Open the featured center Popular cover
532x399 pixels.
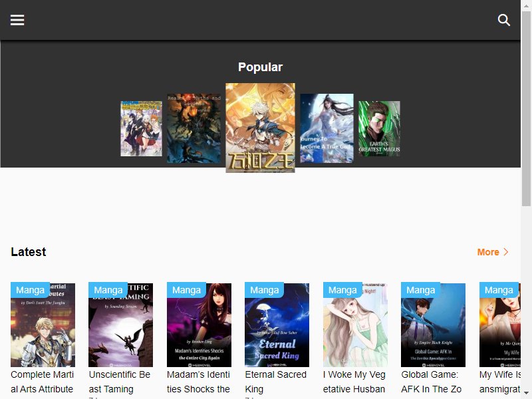[x=260, y=128]
